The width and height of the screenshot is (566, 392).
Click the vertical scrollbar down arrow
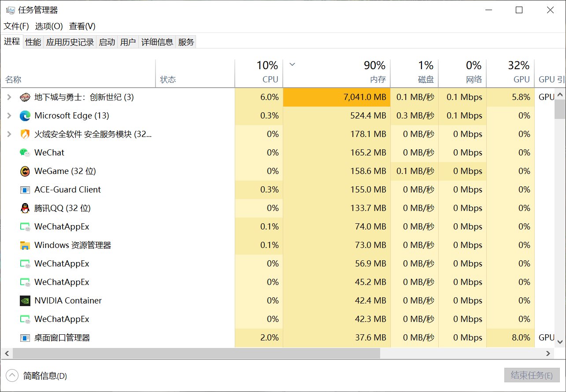560,341
